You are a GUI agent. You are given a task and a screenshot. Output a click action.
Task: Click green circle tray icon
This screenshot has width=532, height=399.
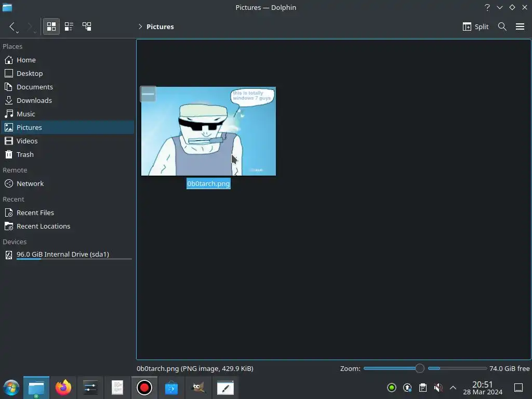[392, 388]
